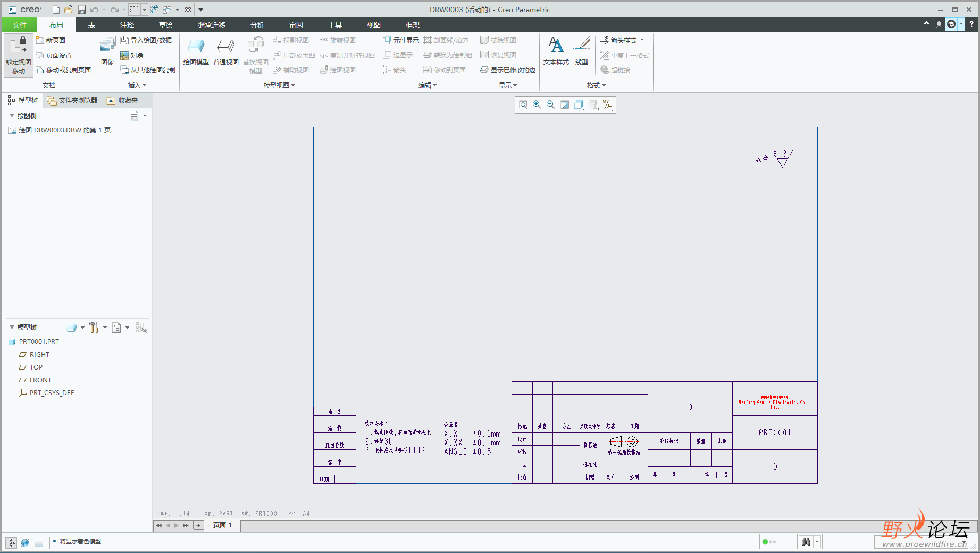Click the binoculars search icon in status bar
This screenshot has width=980, height=553.
(806, 542)
